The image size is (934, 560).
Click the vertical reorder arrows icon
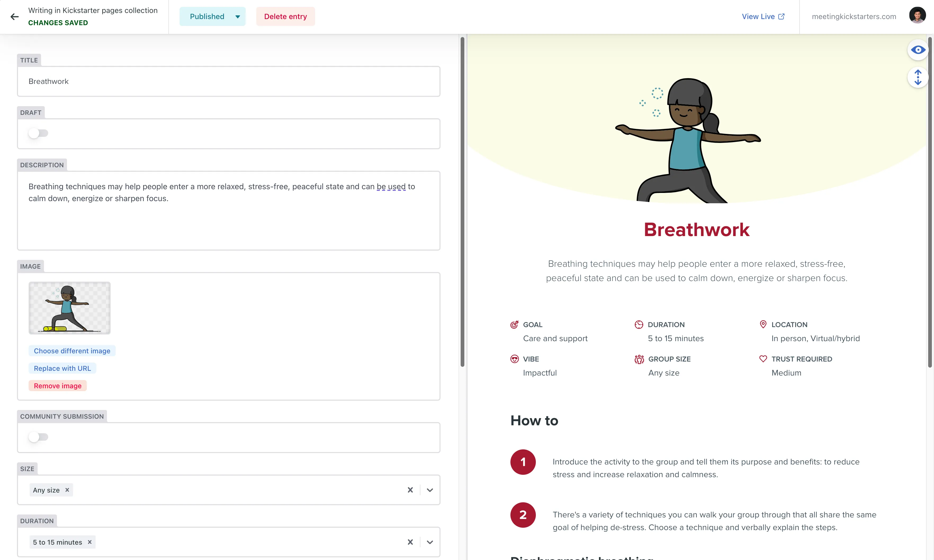(x=918, y=77)
